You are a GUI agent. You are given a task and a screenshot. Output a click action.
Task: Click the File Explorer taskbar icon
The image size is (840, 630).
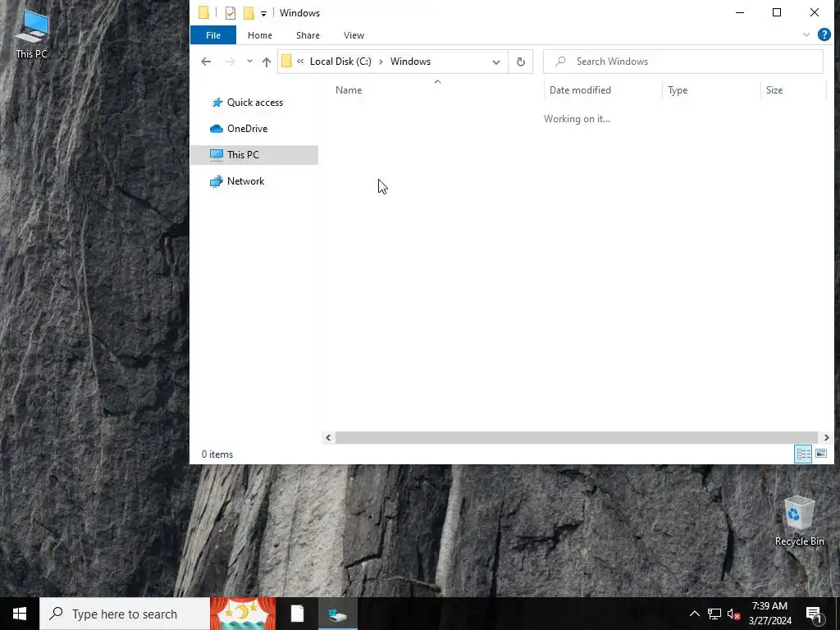click(x=338, y=614)
